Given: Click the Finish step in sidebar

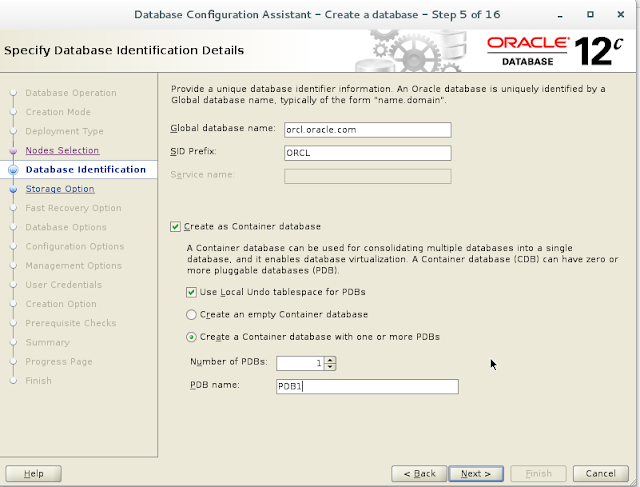Looking at the screenshot, I should (x=39, y=380).
